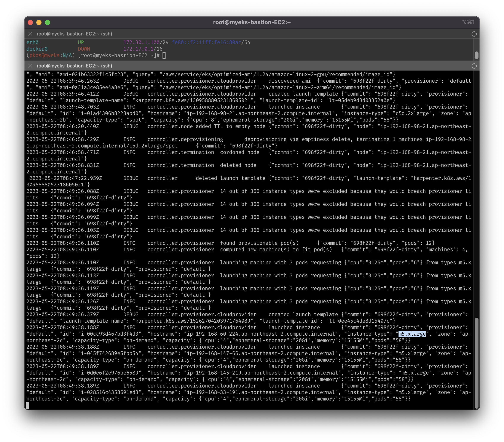Click the quoted instance-type value c5d.2xlarge
Viewport: 504px width, 442px height.
(x=412, y=113)
